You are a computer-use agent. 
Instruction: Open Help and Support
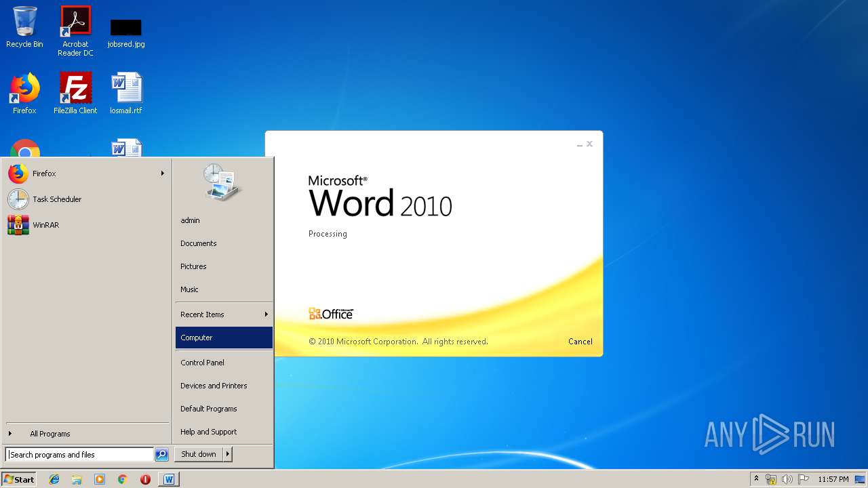point(224,432)
